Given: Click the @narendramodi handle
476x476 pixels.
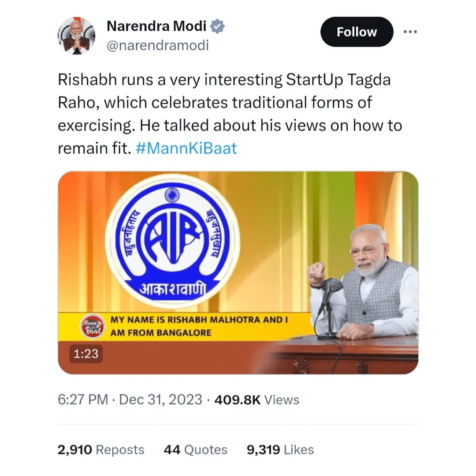Looking at the screenshot, I should 158,45.
